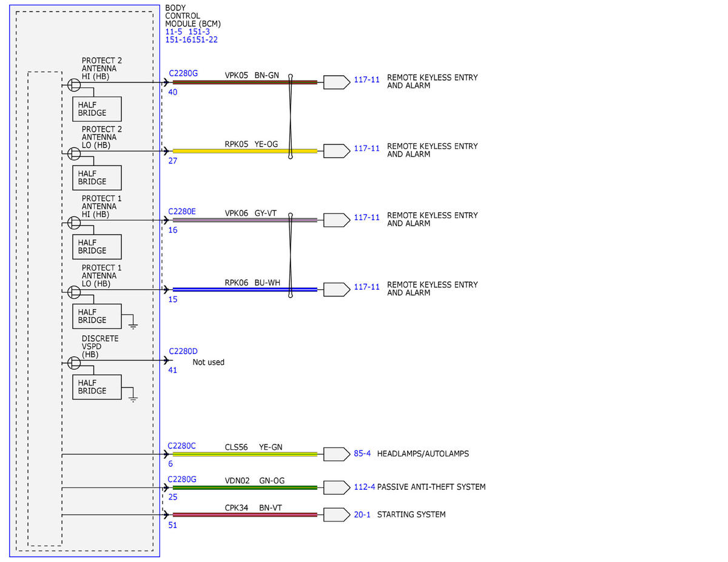Select wire label RPK06 BU-WH
The image size is (728, 562).
[x=252, y=283]
